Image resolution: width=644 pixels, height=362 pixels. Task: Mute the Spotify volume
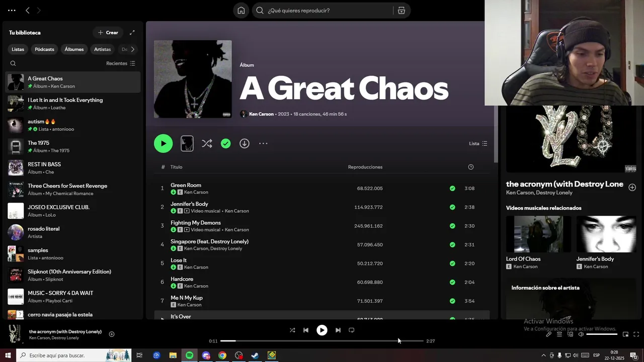581,334
